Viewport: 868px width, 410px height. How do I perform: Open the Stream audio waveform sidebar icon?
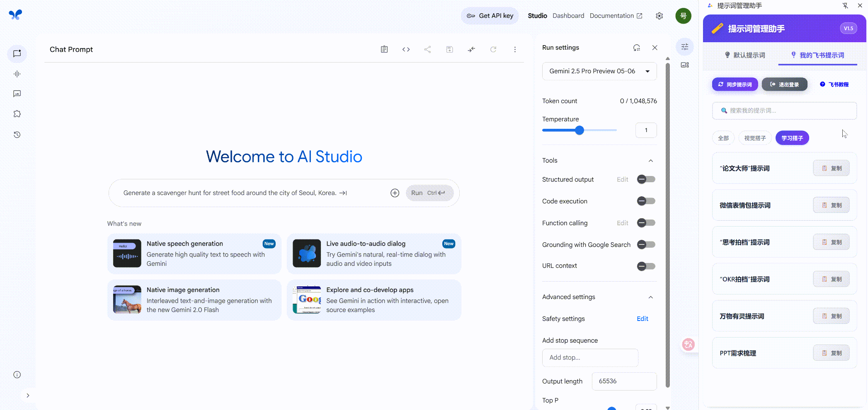point(17,74)
